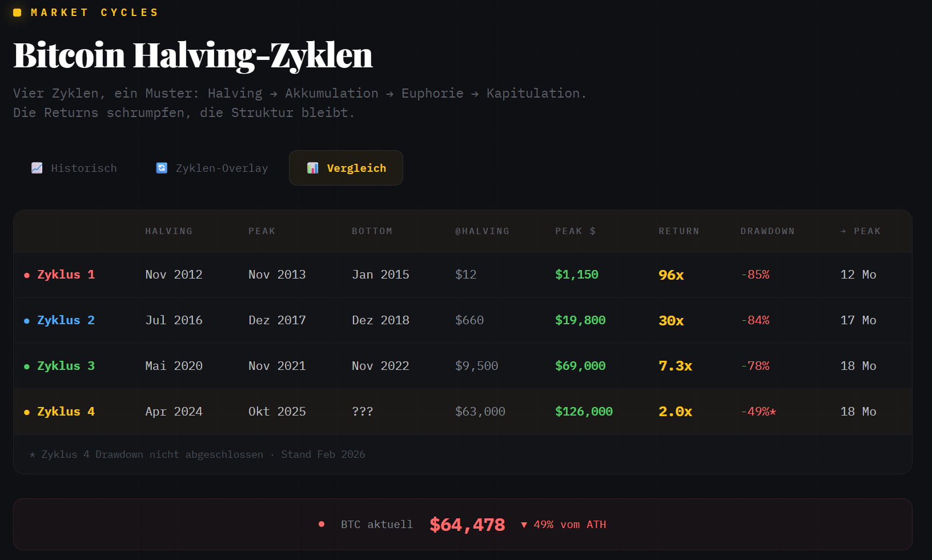Click the blue dot beside Zyklus 2

coord(27,321)
